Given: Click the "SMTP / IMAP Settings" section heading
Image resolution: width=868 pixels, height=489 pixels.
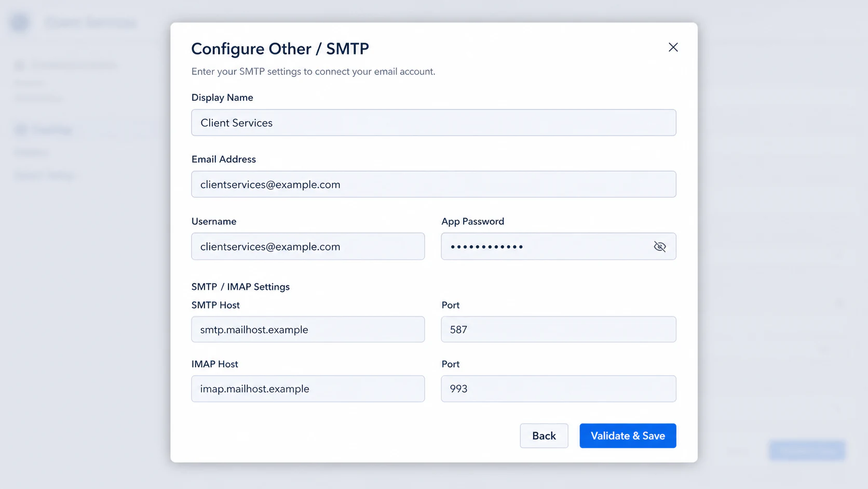Looking at the screenshot, I should 240,287.
